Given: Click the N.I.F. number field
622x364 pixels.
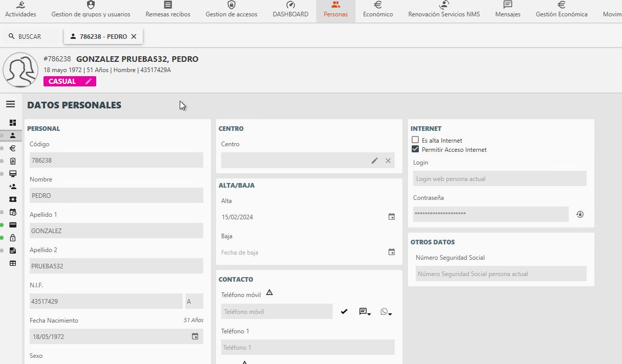Looking at the screenshot, I should click(x=106, y=301).
